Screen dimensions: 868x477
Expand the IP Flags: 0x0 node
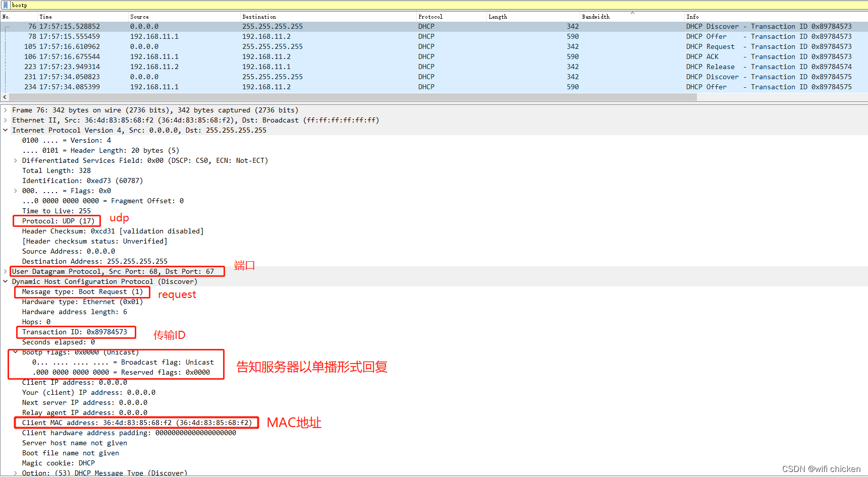tap(16, 191)
